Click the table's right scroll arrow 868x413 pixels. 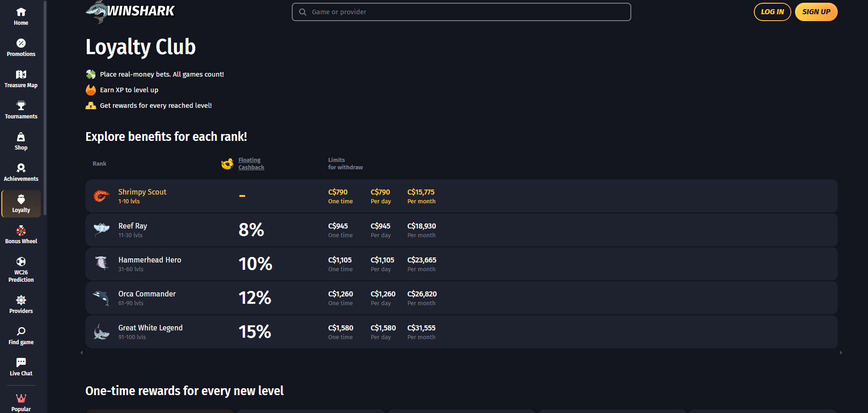point(841,353)
